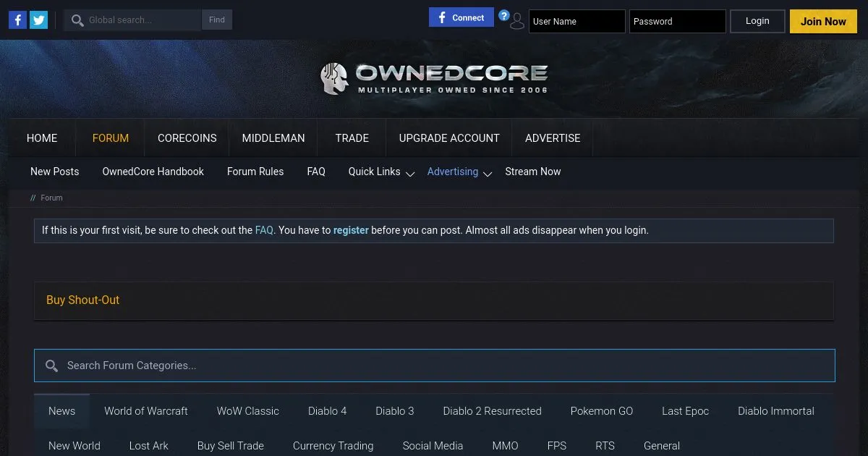Open the Stream Now link
The height and width of the screenshot is (456, 868).
533,172
